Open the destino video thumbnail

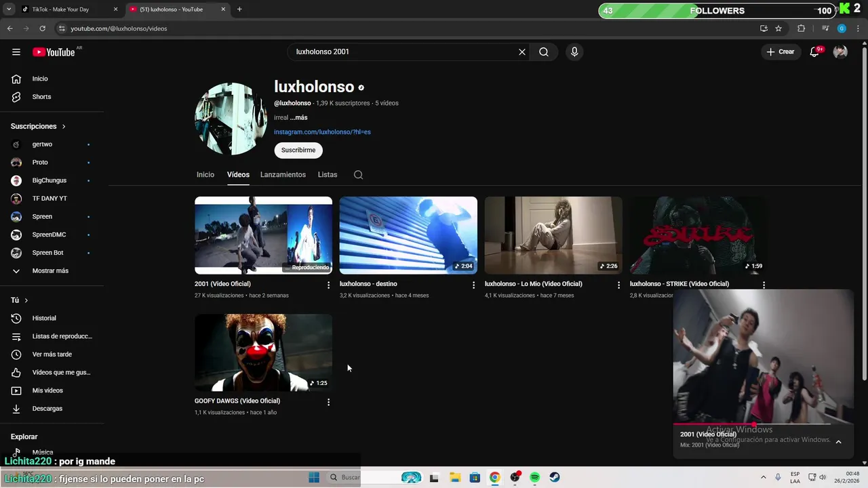coord(408,235)
